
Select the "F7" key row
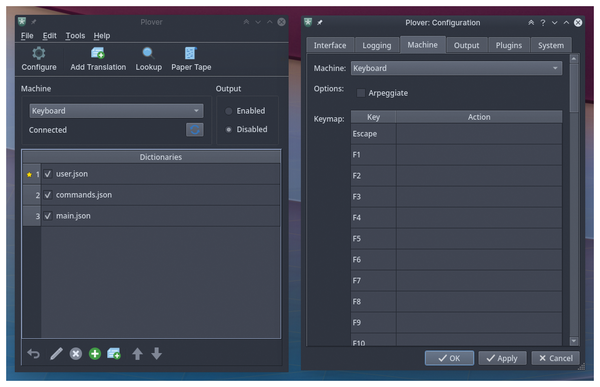pyautogui.click(x=457, y=281)
